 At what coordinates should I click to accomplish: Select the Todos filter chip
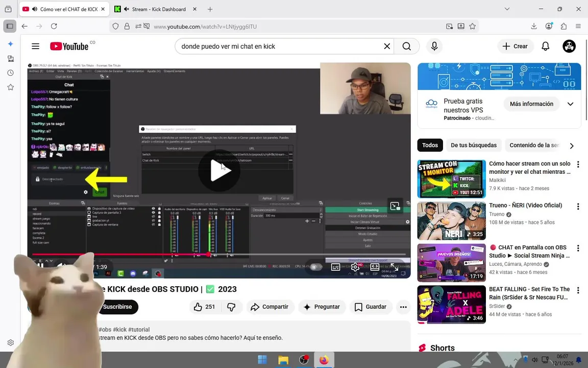click(x=430, y=145)
